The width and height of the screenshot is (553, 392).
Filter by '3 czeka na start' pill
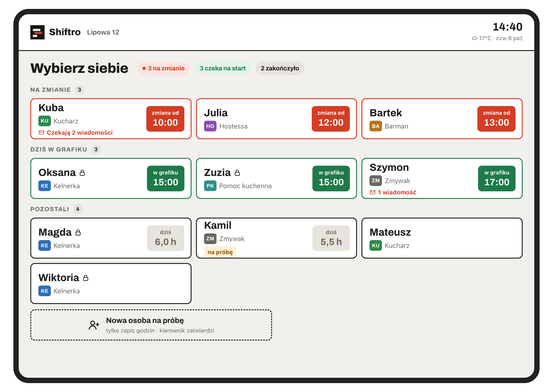pos(223,68)
